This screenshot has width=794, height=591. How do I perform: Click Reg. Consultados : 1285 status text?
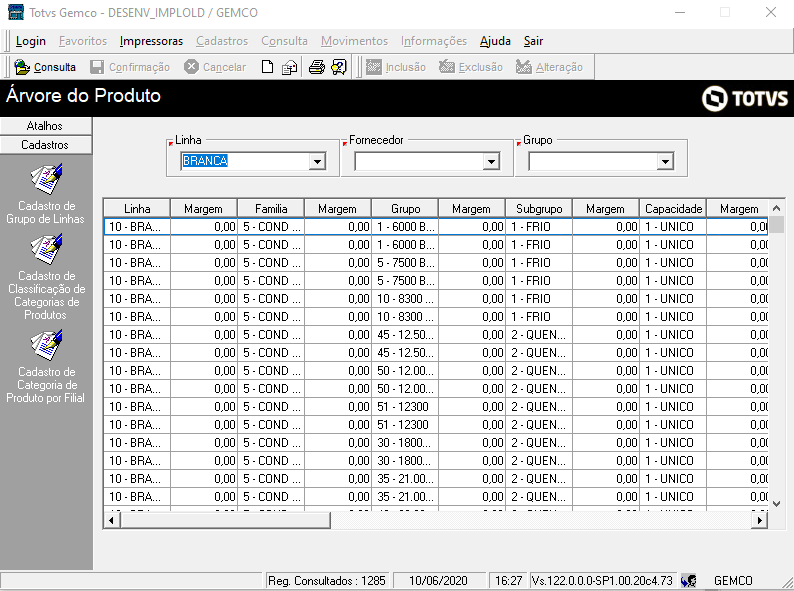[x=327, y=580]
